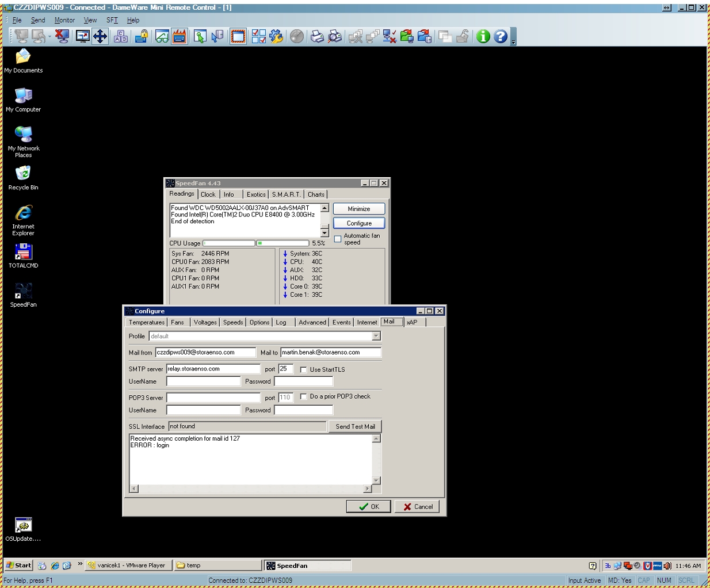Open the Profile dropdown in Configure
The height and width of the screenshot is (588, 710).
click(x=376, y=336)
